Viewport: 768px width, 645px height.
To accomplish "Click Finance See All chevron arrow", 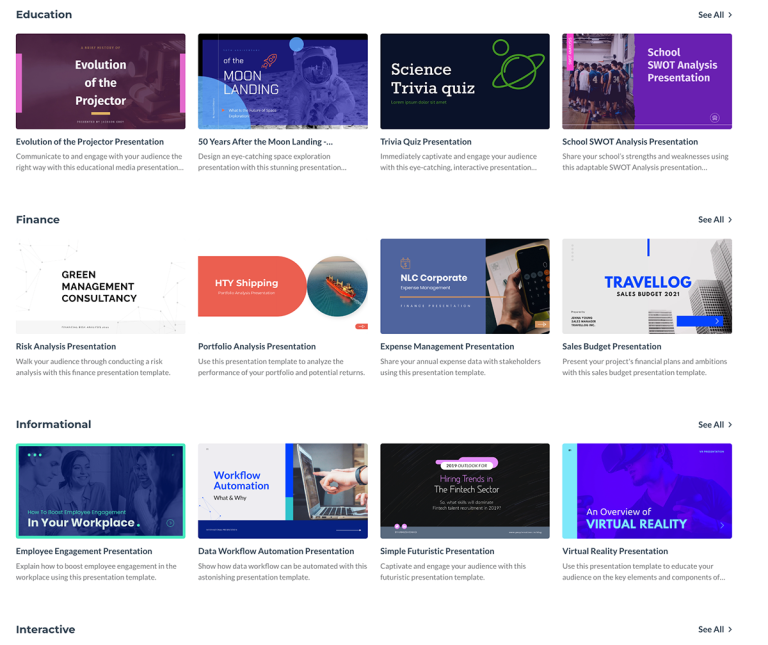I will [730, 219].
